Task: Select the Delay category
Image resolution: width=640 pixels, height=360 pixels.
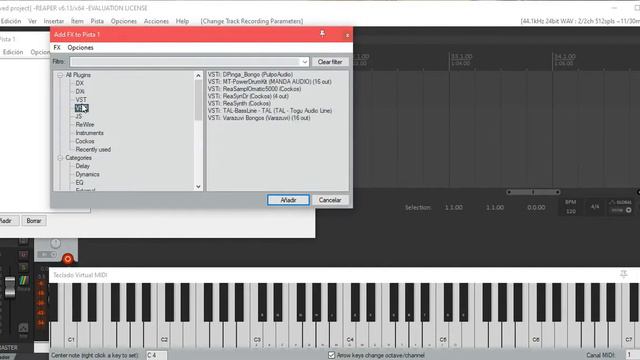Action: pos(82,166)
